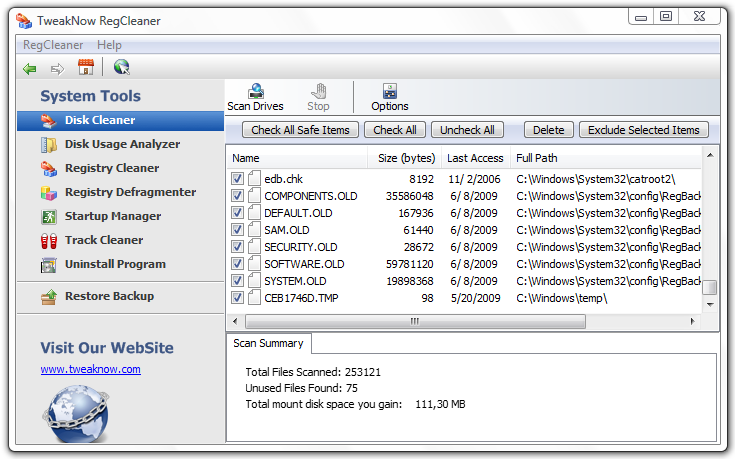Select Disk Usage Analyzer in sidebar
This screenshot has height=459, width=735.
click(x=122, y=144)
